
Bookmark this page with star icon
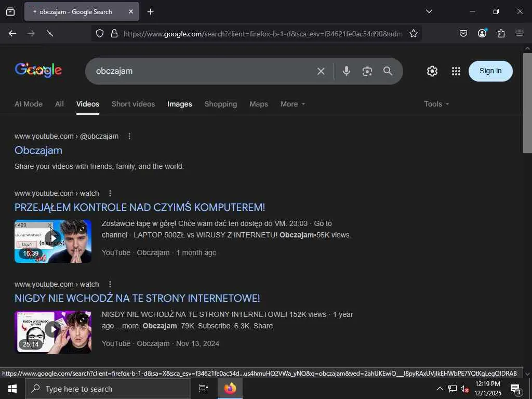pyautogui.click(x=413, y=33)
